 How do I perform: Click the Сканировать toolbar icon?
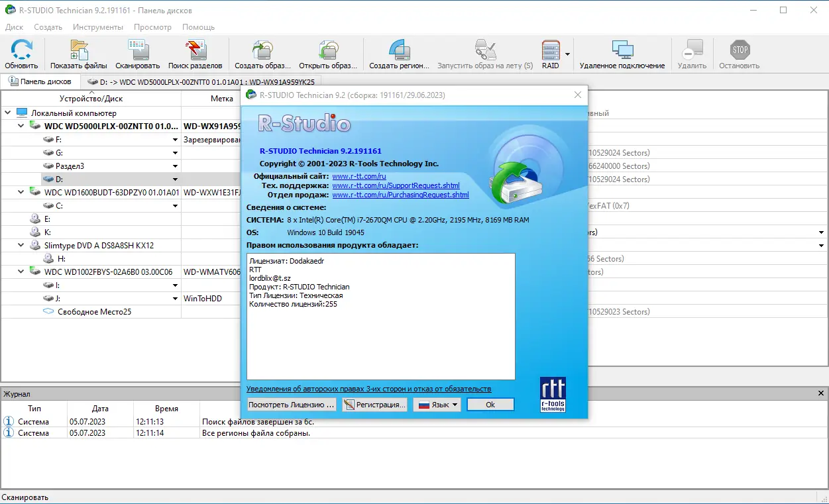(x=137, y=53)
